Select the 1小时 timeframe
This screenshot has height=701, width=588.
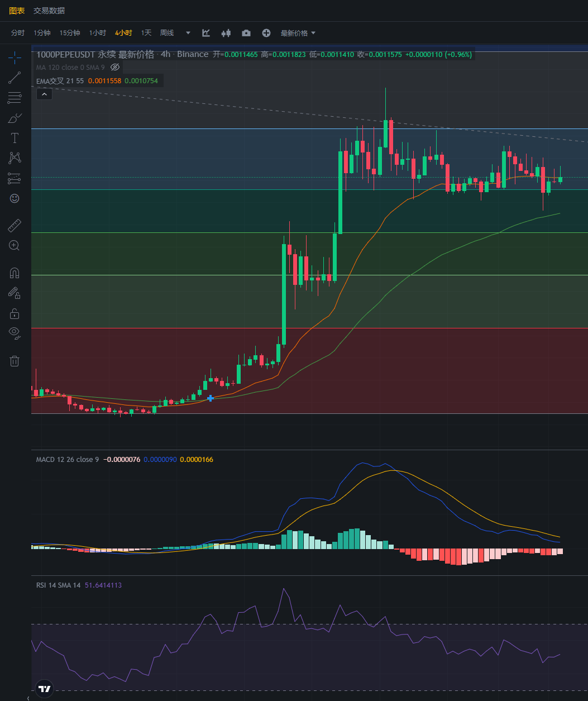point(97,33)
